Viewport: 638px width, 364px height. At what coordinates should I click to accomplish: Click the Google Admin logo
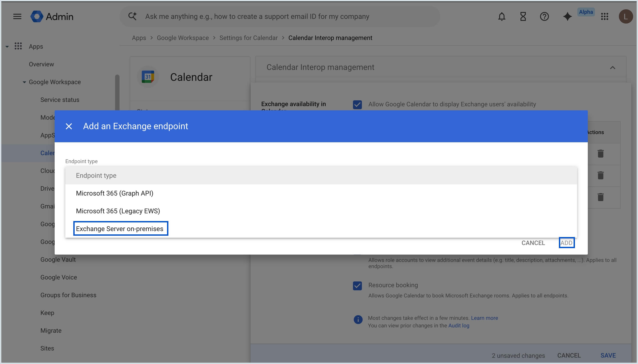tap(52, 16)
